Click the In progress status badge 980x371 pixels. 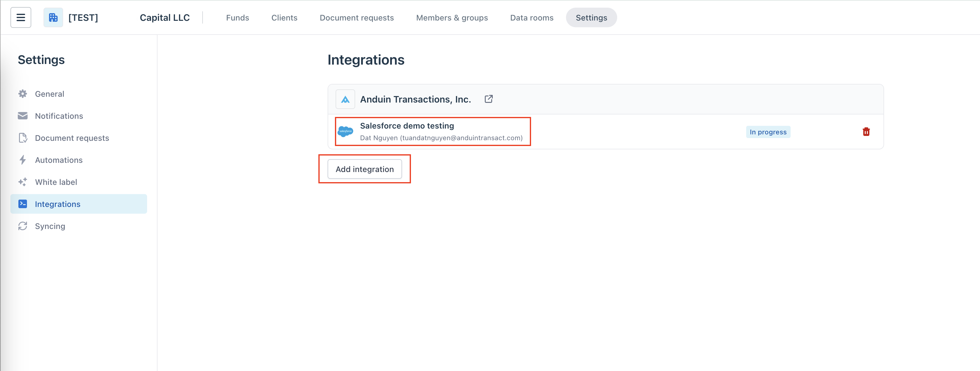(768, 132)
